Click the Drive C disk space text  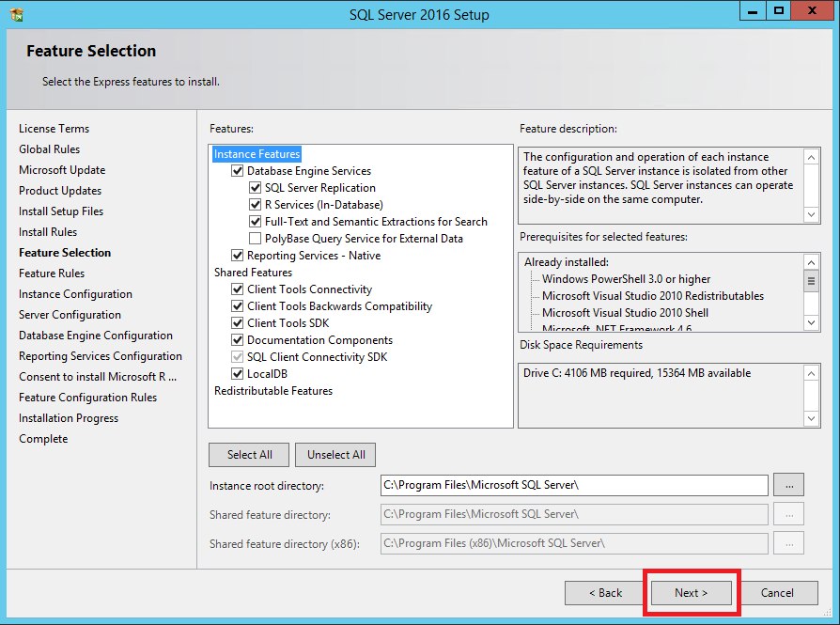[637, 373]
